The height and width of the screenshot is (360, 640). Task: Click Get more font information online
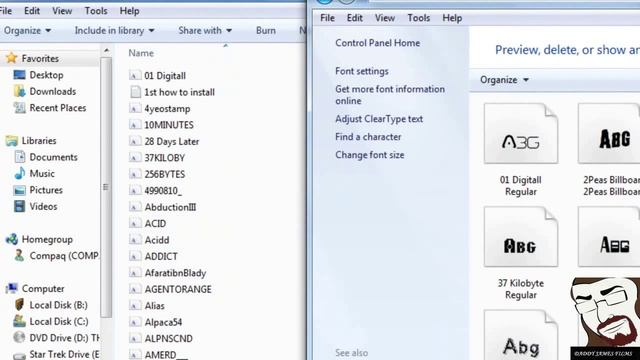390,95
